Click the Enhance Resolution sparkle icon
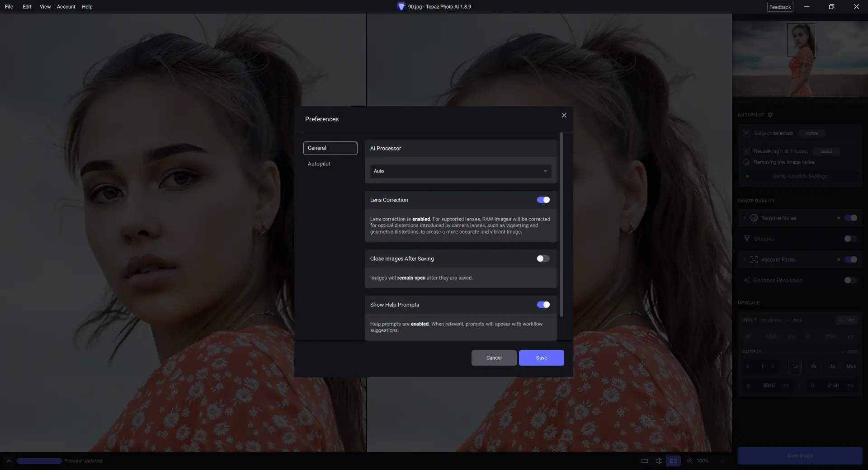Screen dimensions: 868x470 [x=747, y=280]
